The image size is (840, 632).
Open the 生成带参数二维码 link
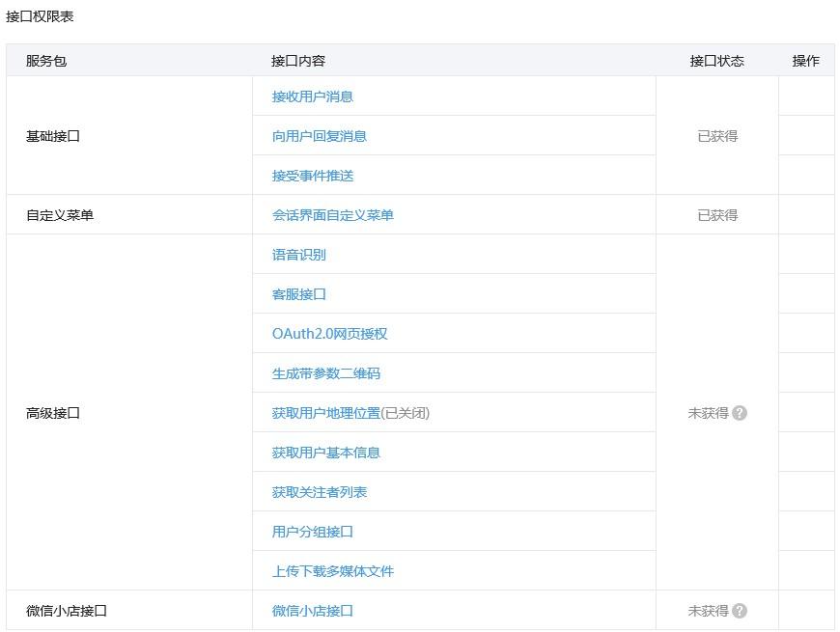[x=326, y=372]
